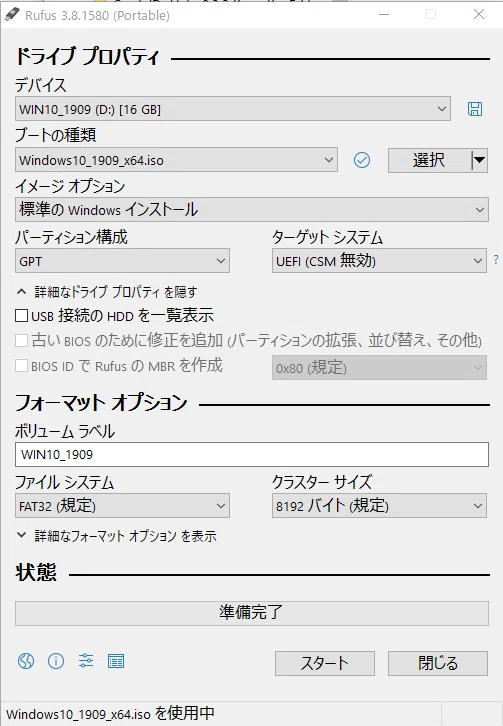Open the クラスターサイズ 8192 バイト dropdown

coord(379,506)
